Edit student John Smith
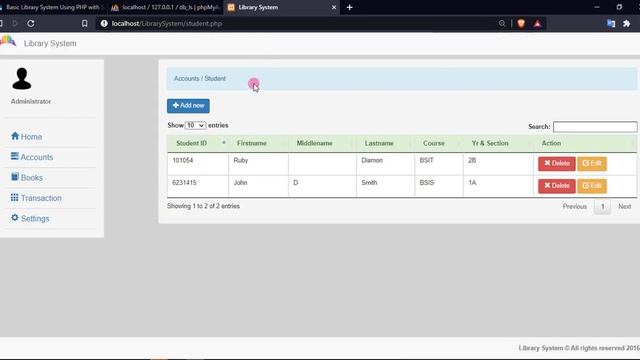Image resolution: width=640 pixels, height=360 pixels. pyautogui.click(x=592, y=186)
